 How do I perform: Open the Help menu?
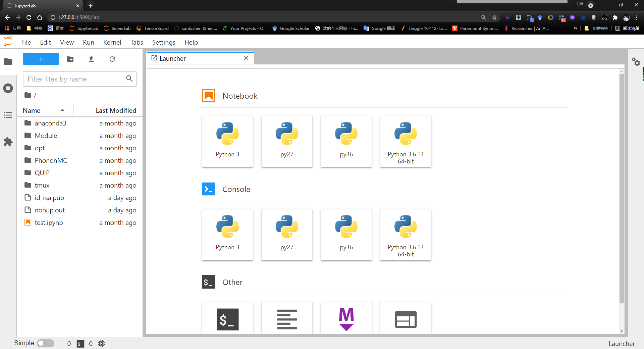coord(191,42)
